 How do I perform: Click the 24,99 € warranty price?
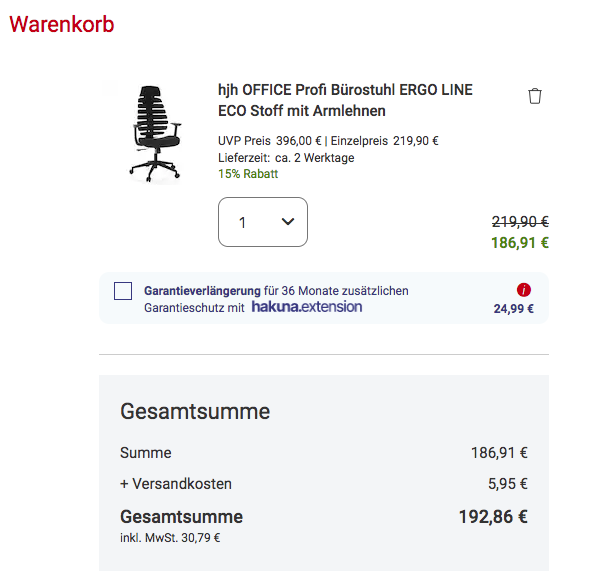click(514, 308)
